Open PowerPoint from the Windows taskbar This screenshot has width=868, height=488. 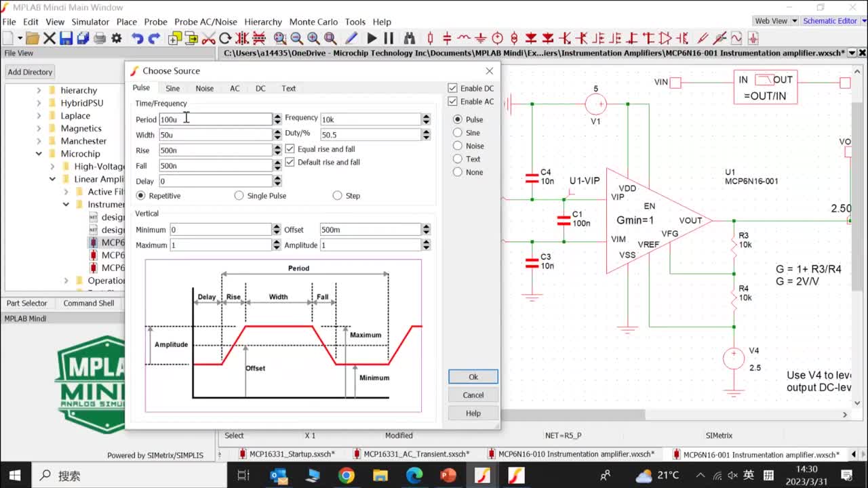pos(448,475)
